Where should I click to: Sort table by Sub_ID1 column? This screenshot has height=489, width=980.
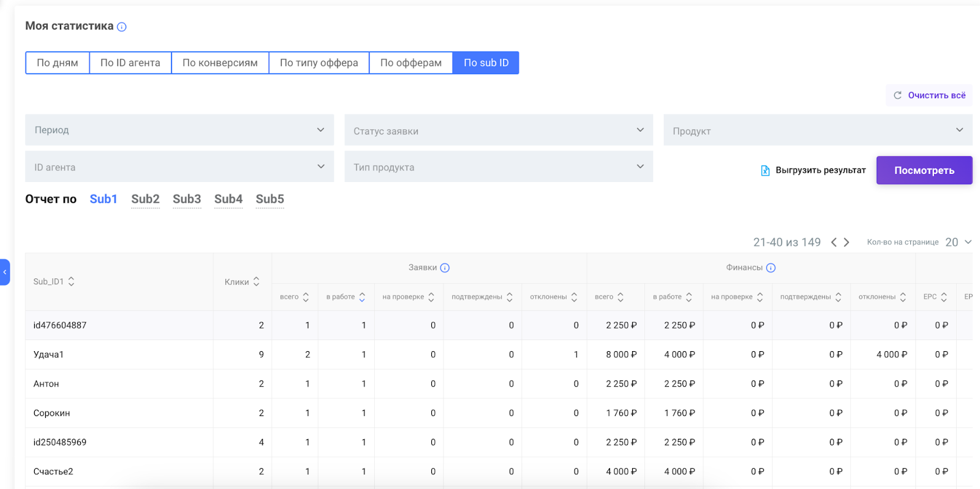[x=71, y=281]
